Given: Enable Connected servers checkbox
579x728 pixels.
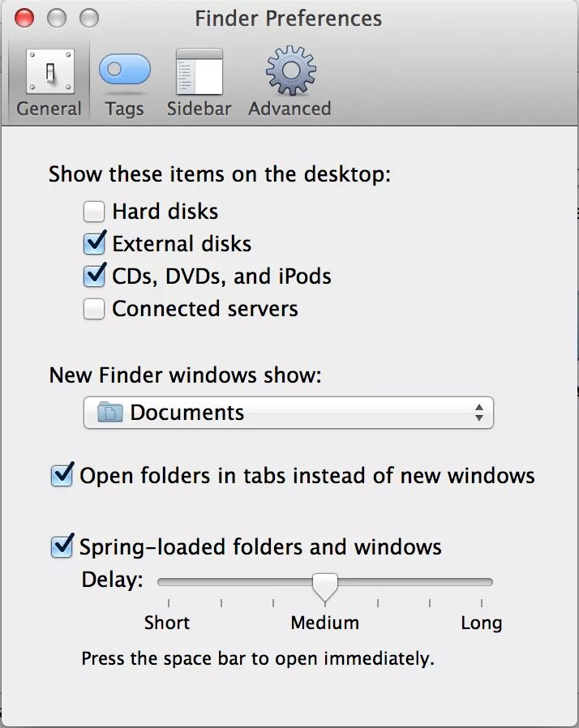Looking at the screenshot, I should click(94, 309).
